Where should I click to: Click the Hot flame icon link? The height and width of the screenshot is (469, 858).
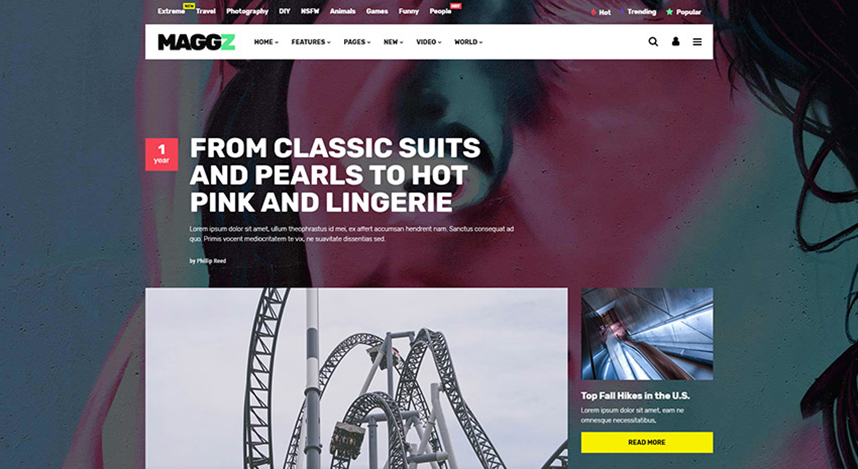click(601, 12)
